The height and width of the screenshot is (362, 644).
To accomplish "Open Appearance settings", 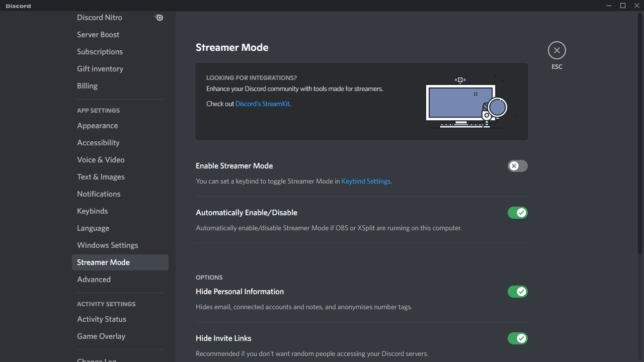I will 120,126.
